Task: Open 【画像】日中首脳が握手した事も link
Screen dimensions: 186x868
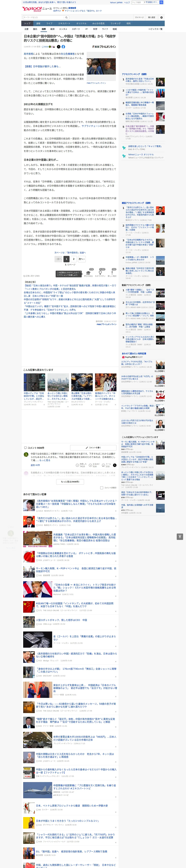Action: (42, 66)
